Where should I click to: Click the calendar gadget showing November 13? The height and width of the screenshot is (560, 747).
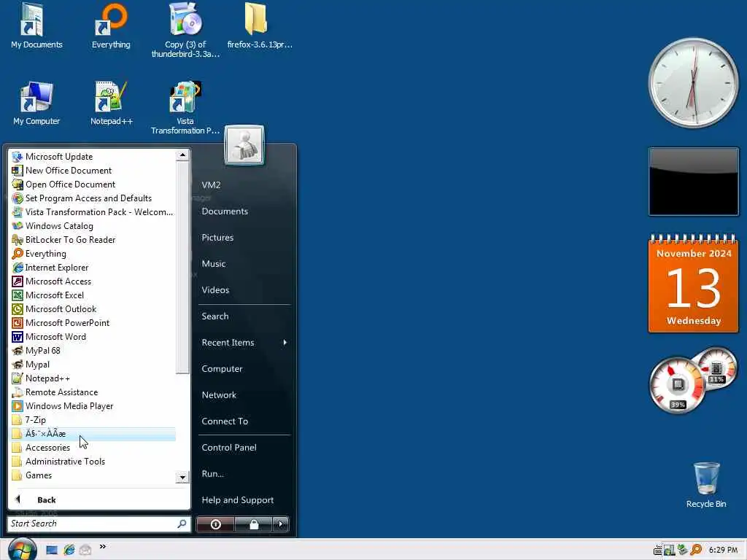click(694, 284)
